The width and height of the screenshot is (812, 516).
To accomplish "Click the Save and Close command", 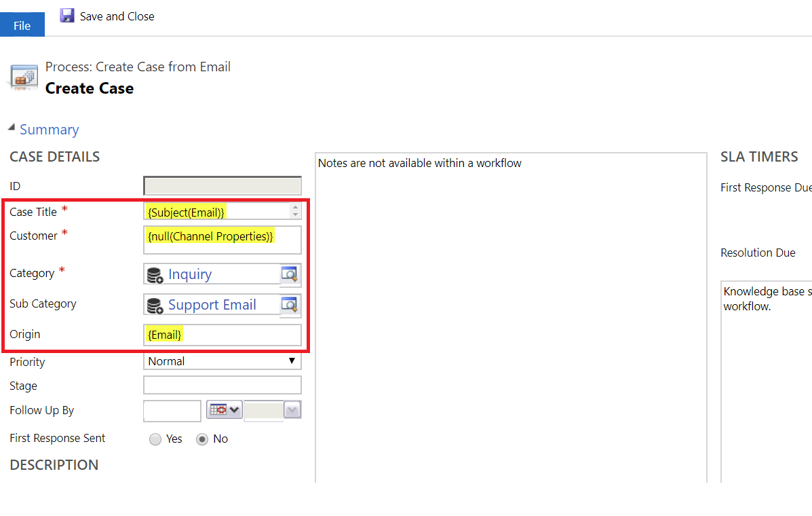I will (x=117, y=16).
